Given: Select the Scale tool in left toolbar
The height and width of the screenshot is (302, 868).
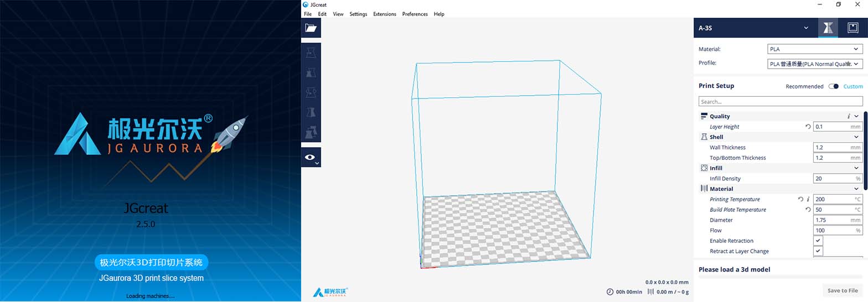Looking at the screenshot, I should coord(311,72).
